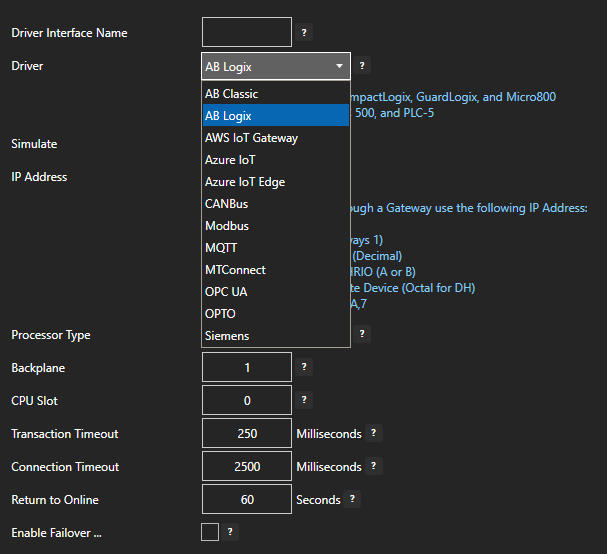Collapse the Driver dropdown via its arrow
This screenshot has width=607, height=554.
(x=340, y=67)
